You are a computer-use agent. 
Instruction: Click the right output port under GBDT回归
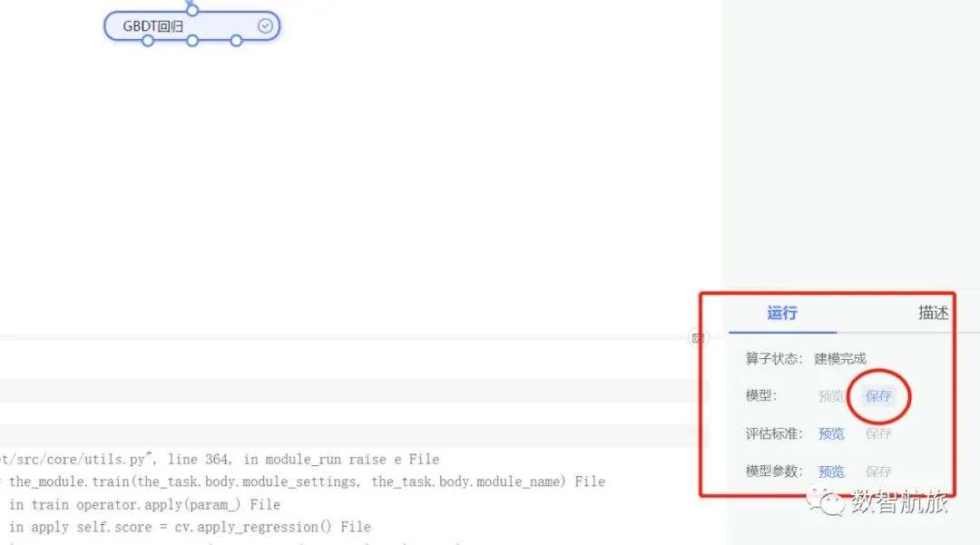(236, 41)
